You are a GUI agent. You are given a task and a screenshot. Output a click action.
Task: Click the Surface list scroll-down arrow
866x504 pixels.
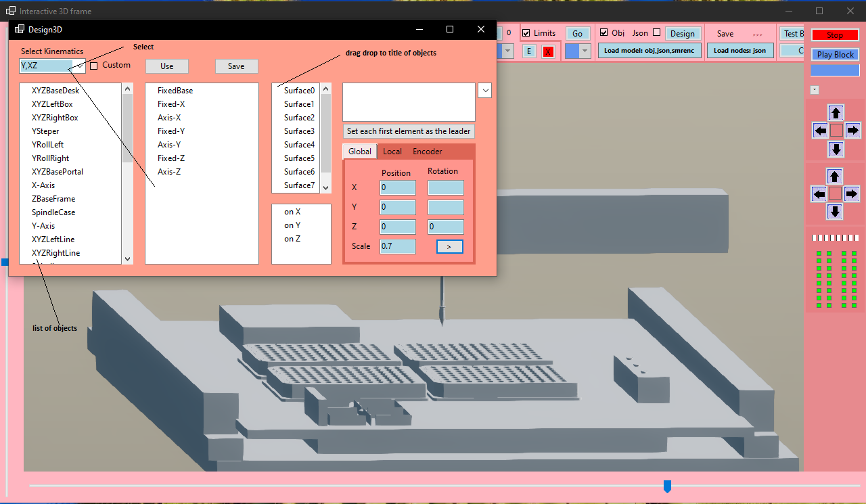coord(325,187)
